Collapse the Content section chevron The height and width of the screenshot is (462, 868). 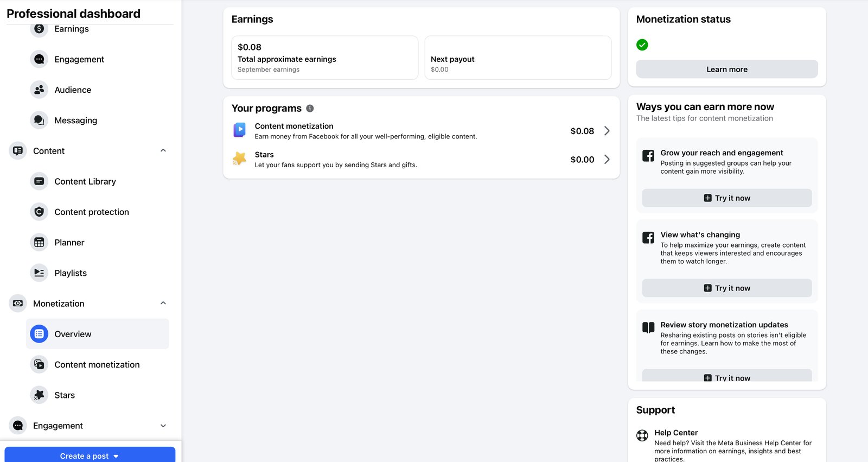tap(163, 150)
